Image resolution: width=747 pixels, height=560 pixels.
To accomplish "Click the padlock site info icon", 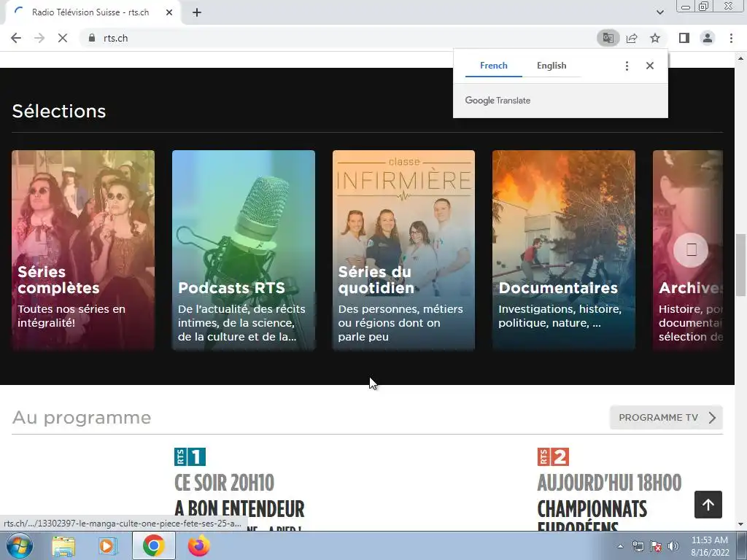I will (x=92, y=38).
